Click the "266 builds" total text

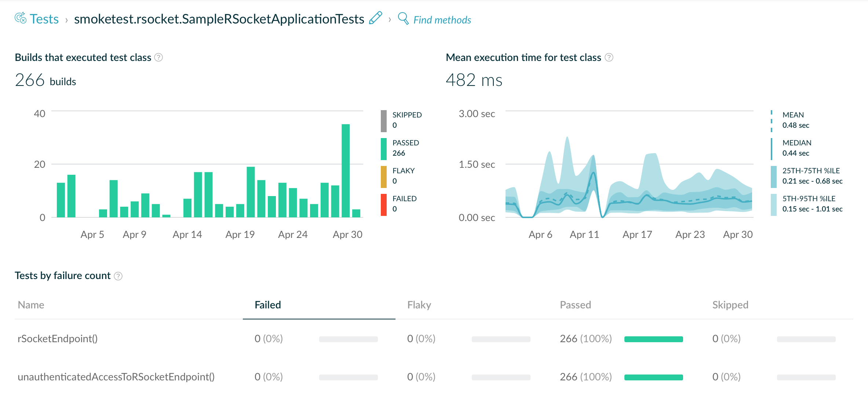[x=45, y=80]
